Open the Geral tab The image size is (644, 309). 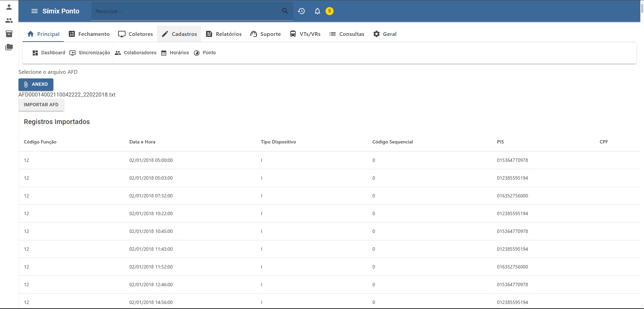385,34
